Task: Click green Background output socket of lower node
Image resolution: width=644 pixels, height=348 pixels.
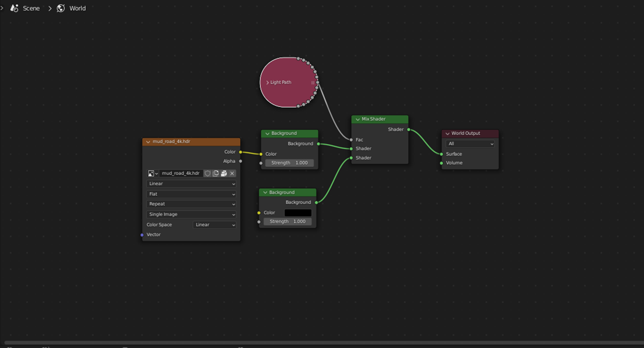Action: 316,202
